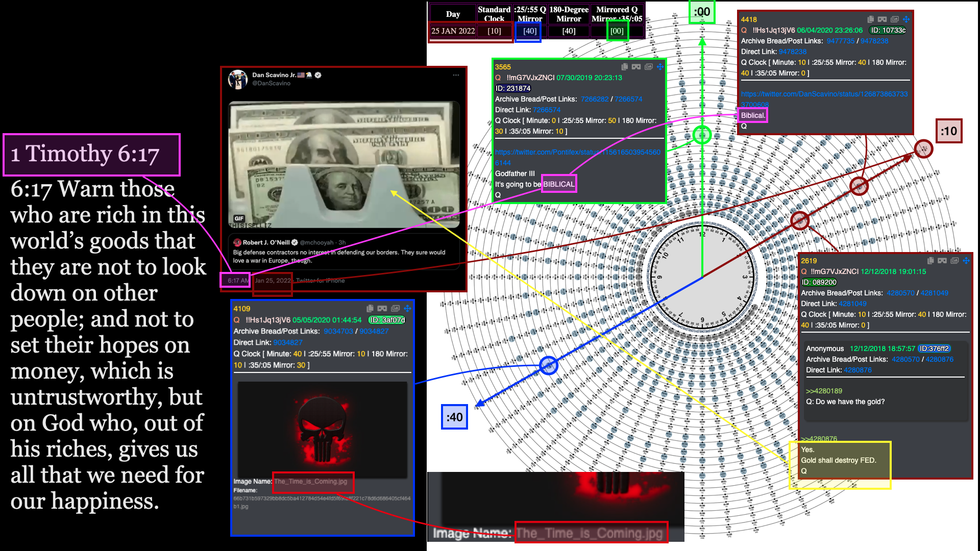
Task: Copy post 3565 using its copy icon
Action: click(x=624, y=67)
